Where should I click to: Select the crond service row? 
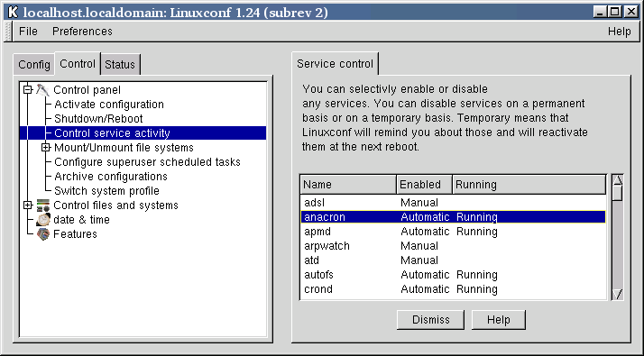point(453,289)
